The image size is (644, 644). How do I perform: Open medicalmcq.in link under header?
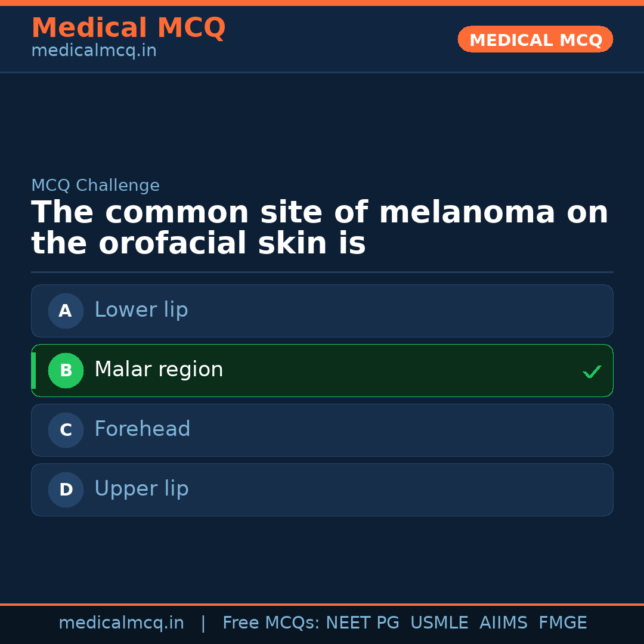tap(94, 51)
